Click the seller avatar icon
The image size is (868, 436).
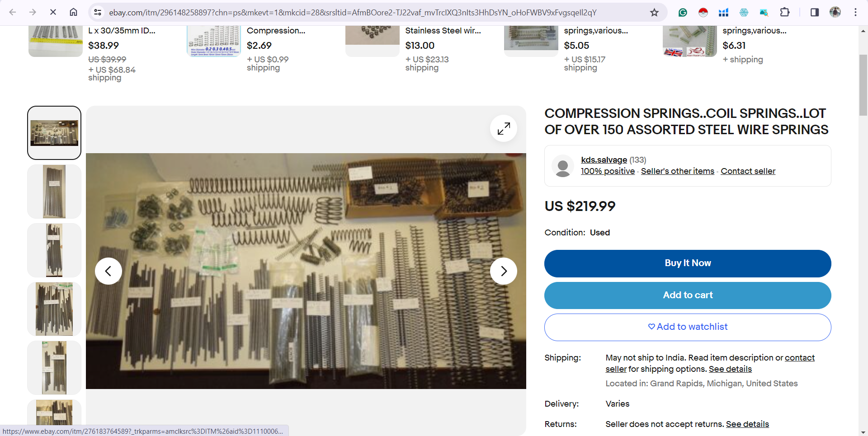click(563, 166)
